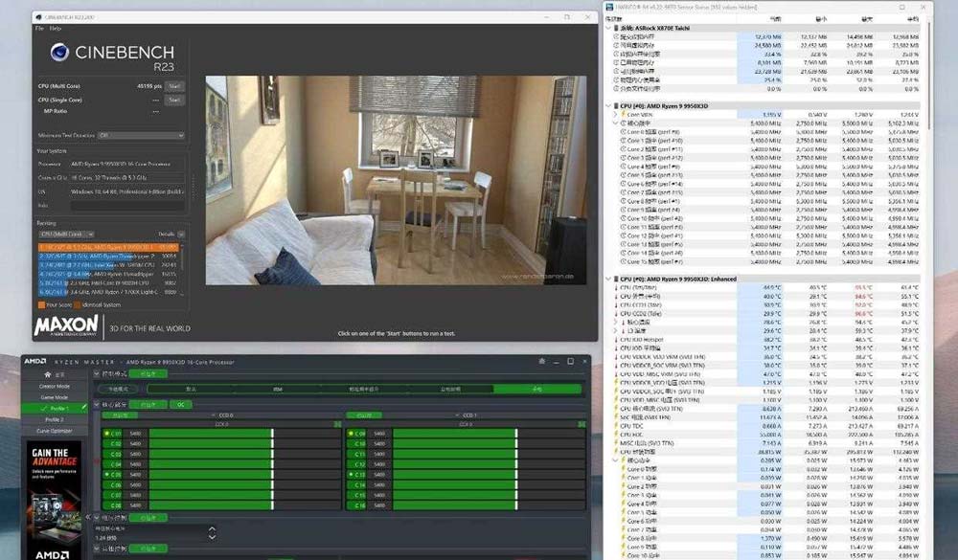Viewport: 958px width, 560px height.
Task: Start the CPU (Single Core) test
Action: tap(174, 100)
